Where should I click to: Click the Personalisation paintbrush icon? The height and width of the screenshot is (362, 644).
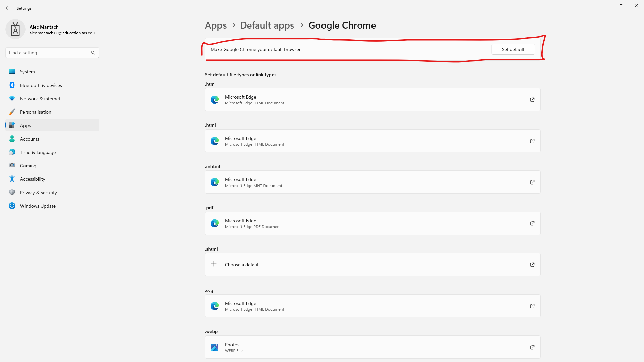(x=12, y=112)
